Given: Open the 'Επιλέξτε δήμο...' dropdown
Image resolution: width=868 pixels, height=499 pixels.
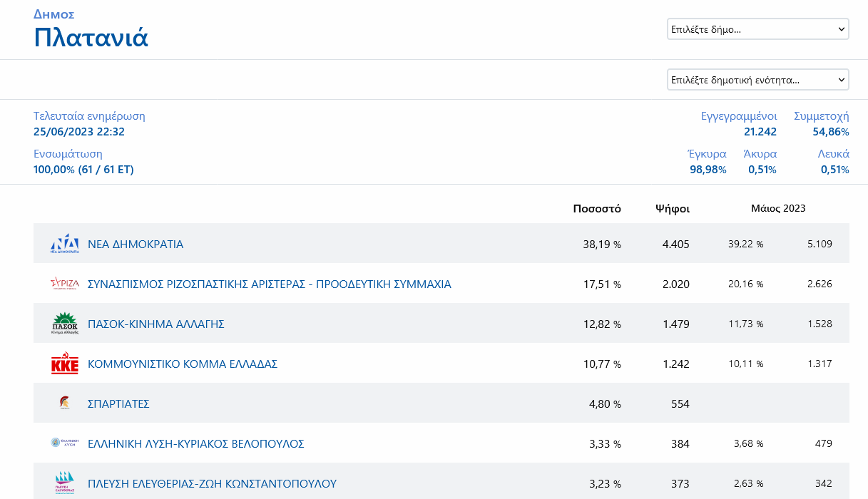Looking at the screenshot, I should [x=757, y=29].
